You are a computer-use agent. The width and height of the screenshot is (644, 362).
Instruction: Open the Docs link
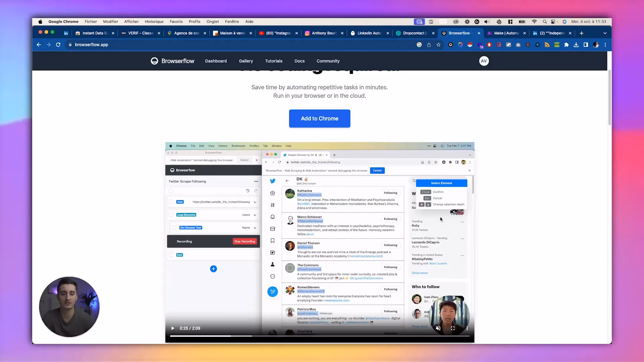pyautogui.click(x=300, y=61)
